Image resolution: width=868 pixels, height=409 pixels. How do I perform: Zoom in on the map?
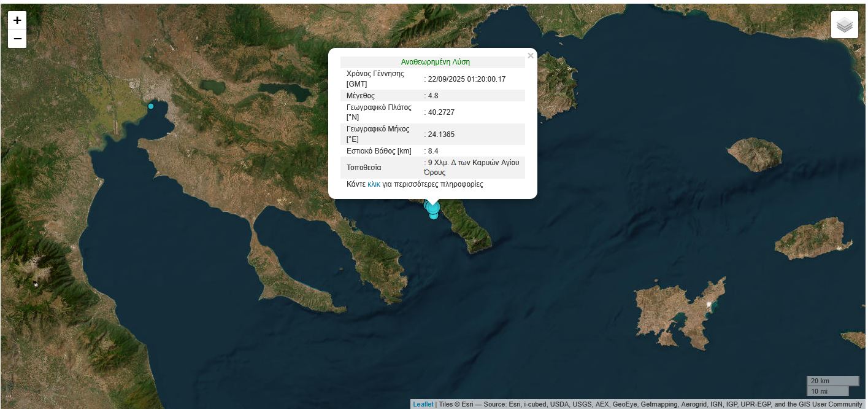[17, 20]
